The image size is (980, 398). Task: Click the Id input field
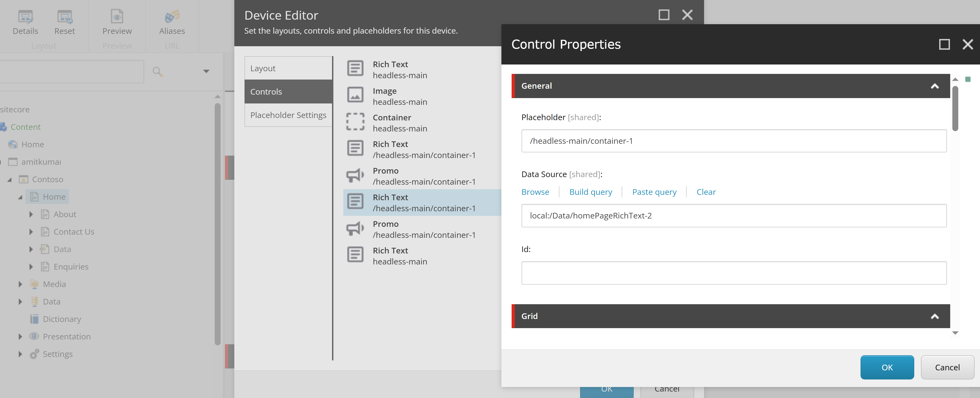pos(734,273)
